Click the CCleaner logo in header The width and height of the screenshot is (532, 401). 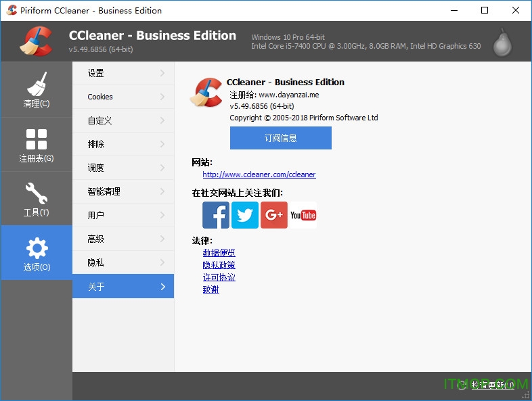(x=37, y=41)
